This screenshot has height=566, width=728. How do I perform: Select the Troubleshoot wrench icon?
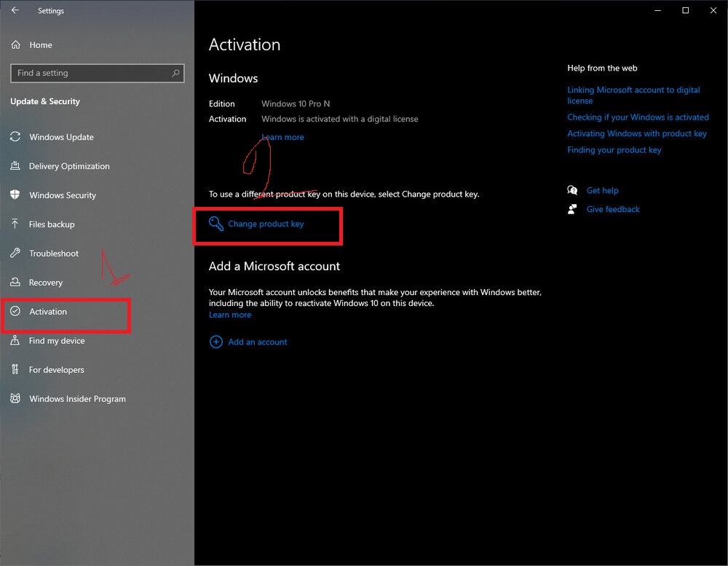coord(15,253)
